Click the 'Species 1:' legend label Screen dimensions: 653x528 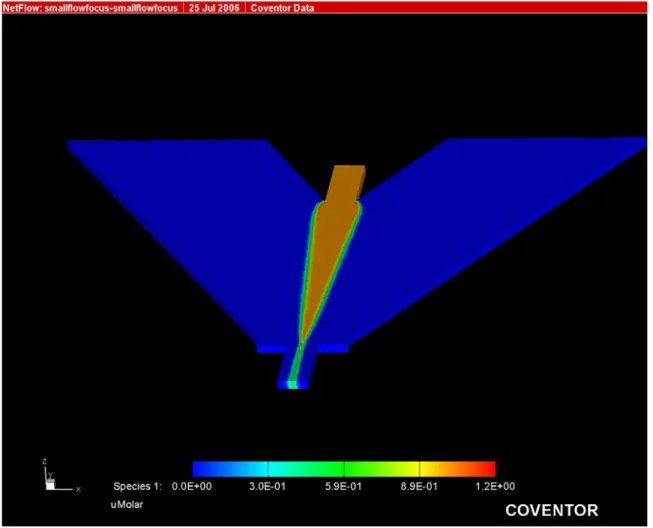coord(138,486)
